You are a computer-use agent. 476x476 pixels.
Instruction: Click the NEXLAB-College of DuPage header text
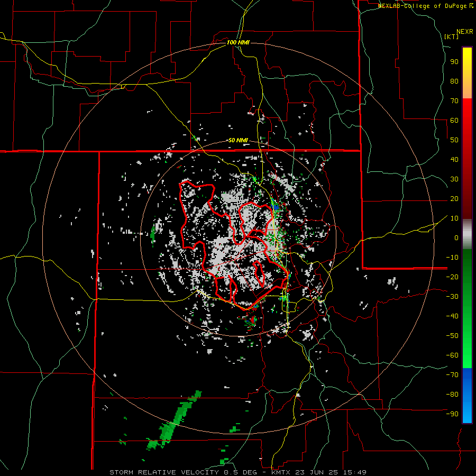[x=425, y=6]
